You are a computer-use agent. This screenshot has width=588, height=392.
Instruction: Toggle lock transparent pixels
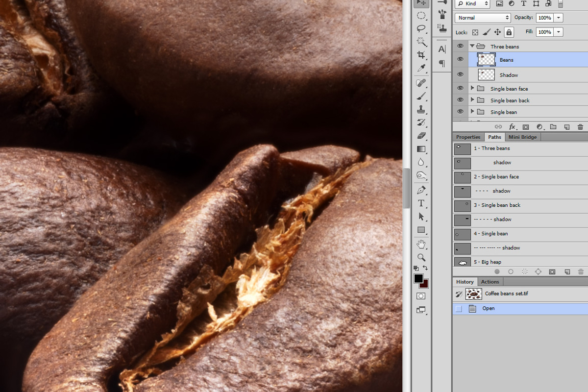(x=475, y=32)
